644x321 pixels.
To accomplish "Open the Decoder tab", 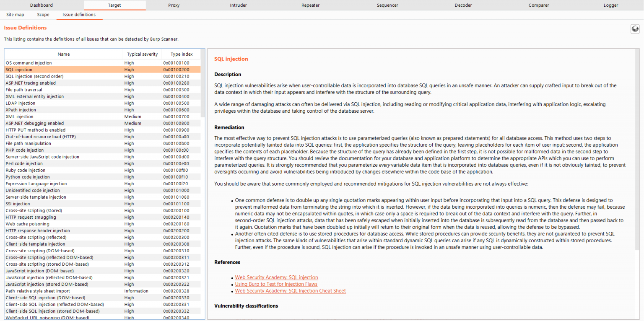I will 463,5.
